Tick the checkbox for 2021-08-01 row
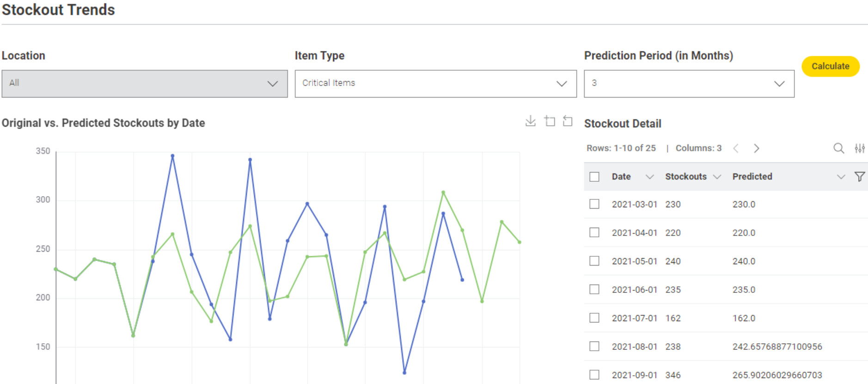868x384 pixels. [594, 347]
